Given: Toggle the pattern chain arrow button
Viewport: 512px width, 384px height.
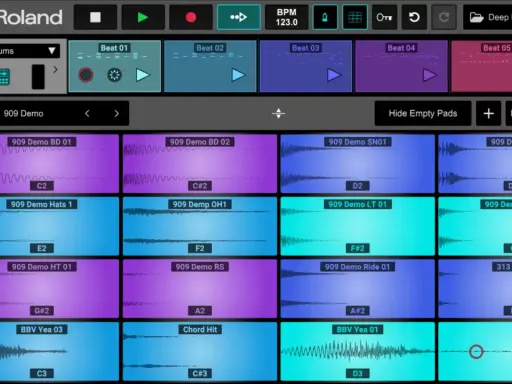Looking at the screenshot, I should [x=239, y=17].
